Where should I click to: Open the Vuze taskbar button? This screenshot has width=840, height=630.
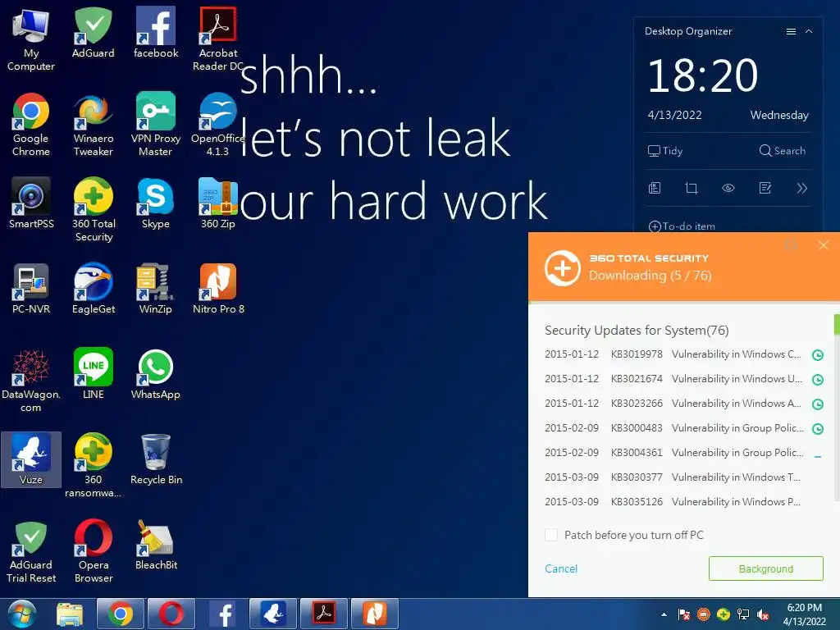272,614
